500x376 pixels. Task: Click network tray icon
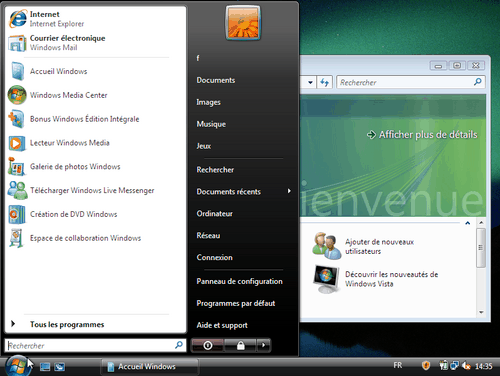pyautogui.click(x=454, y=366)
